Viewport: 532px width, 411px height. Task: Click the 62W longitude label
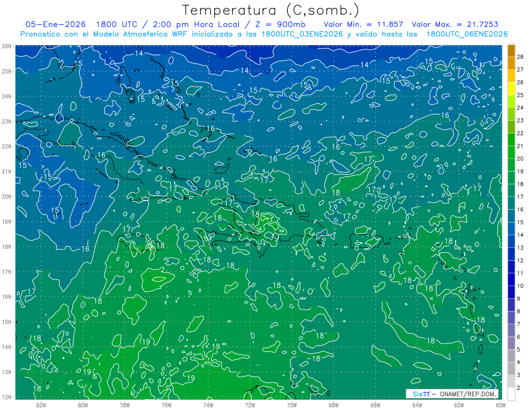(x=459, y=404)
